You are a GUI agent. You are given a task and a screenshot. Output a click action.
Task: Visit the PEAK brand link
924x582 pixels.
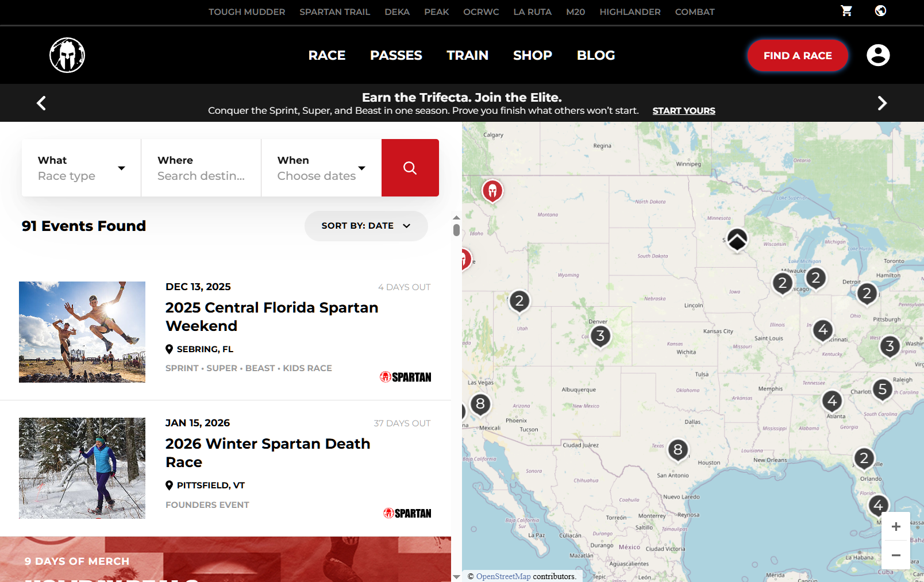(x=437, y=11)
